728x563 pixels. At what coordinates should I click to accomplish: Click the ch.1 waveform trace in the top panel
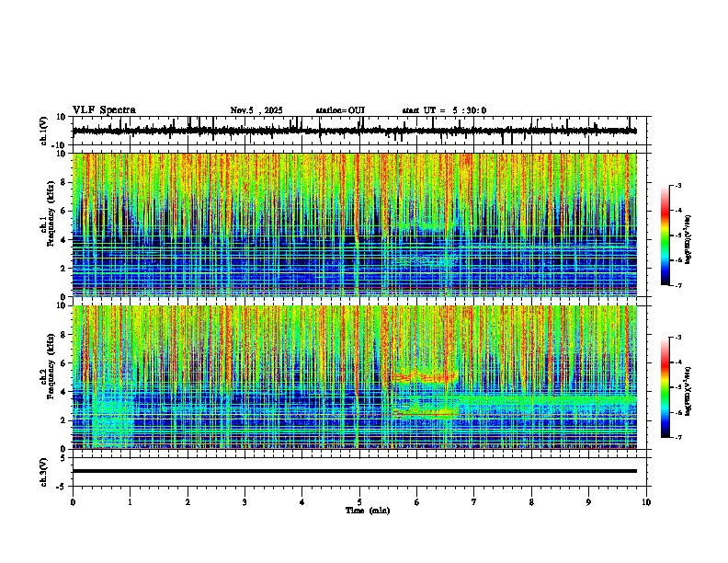click(x=355, y=131)
